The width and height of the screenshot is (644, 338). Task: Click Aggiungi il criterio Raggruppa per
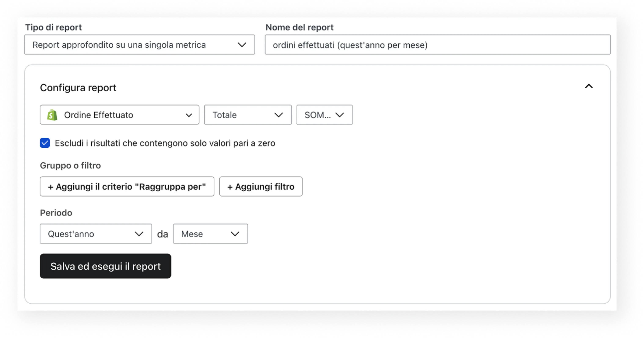click(x=127, y=187)
